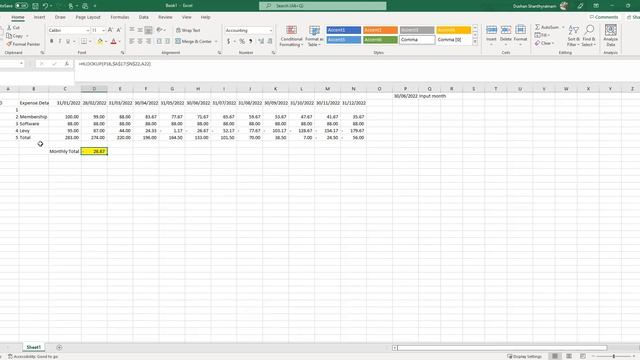
Task: Open the Data tab
Action: (144, 17)
